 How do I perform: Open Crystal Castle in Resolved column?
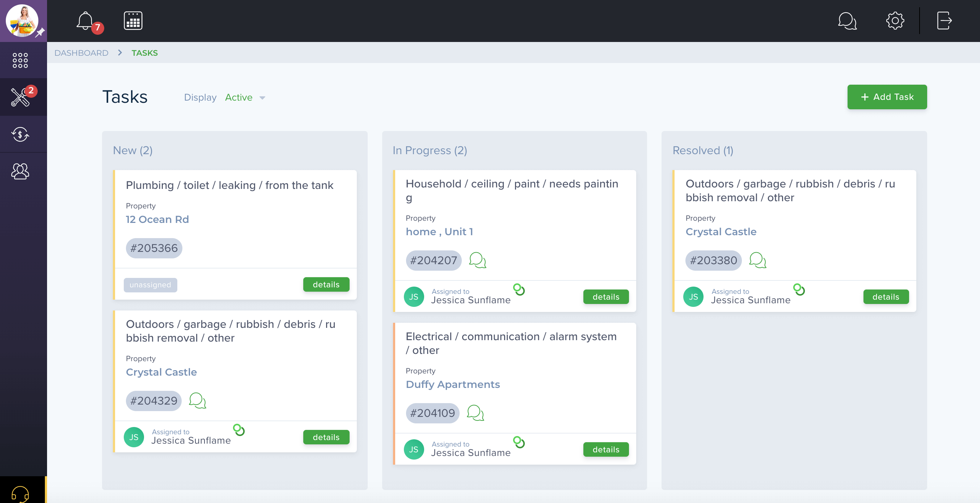(721, 231)
